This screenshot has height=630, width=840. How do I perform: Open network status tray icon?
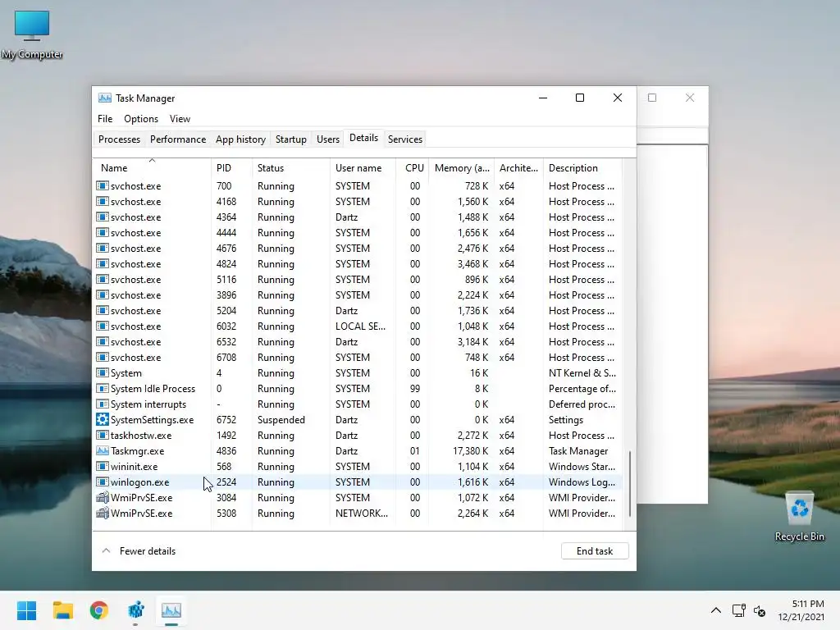[x=739, y=610]
